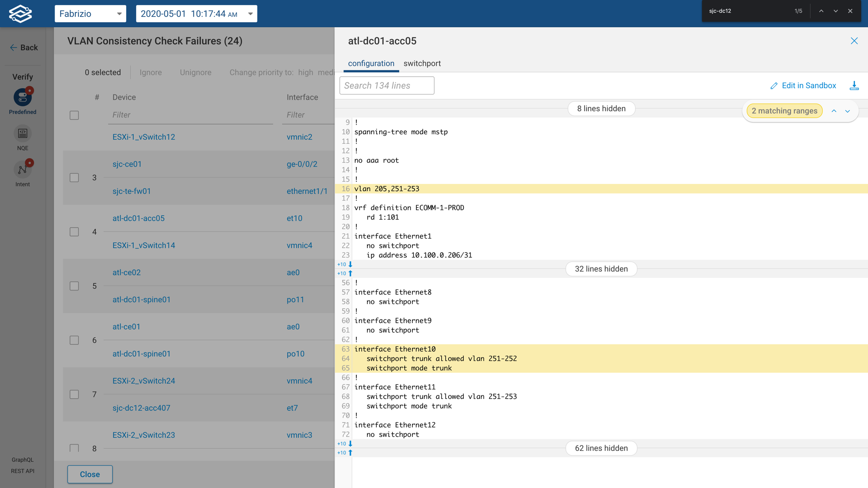Viewport: 868px width, 488px height.
Task: Jump to next sjc-dc12 search result
Action: (x=835, y=10)
